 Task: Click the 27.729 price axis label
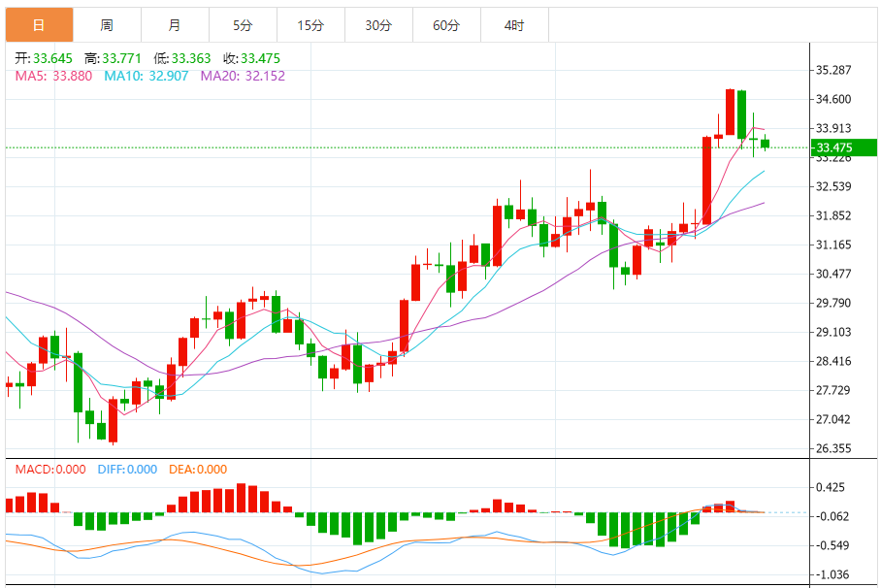click(x=833, y=390)
